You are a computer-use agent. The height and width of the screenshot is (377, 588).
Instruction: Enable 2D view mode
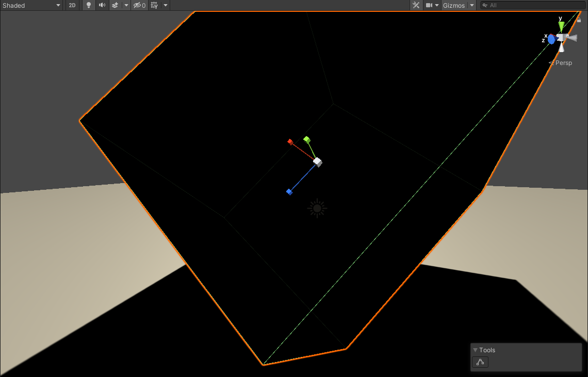click(x=72, y=5)
